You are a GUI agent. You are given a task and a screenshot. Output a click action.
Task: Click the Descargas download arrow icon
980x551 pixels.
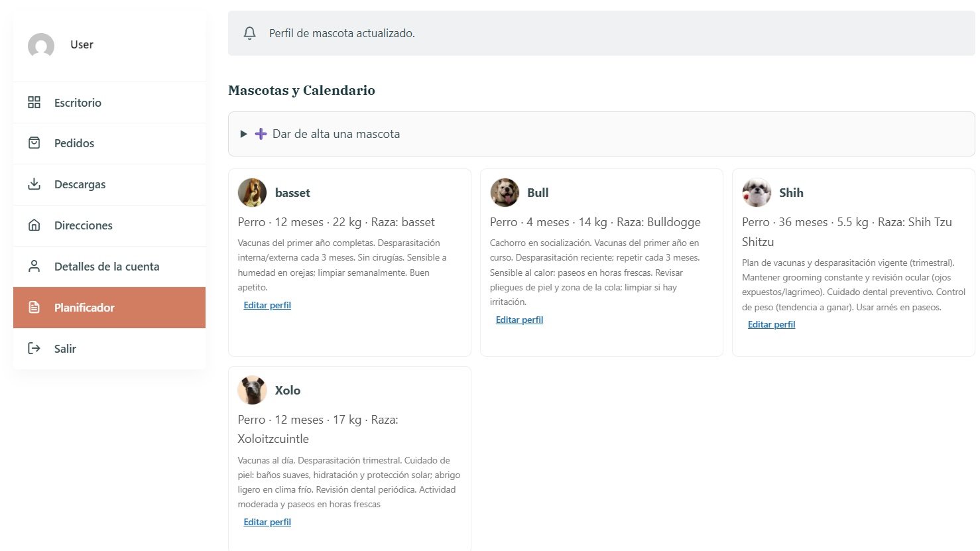(34, 184)
